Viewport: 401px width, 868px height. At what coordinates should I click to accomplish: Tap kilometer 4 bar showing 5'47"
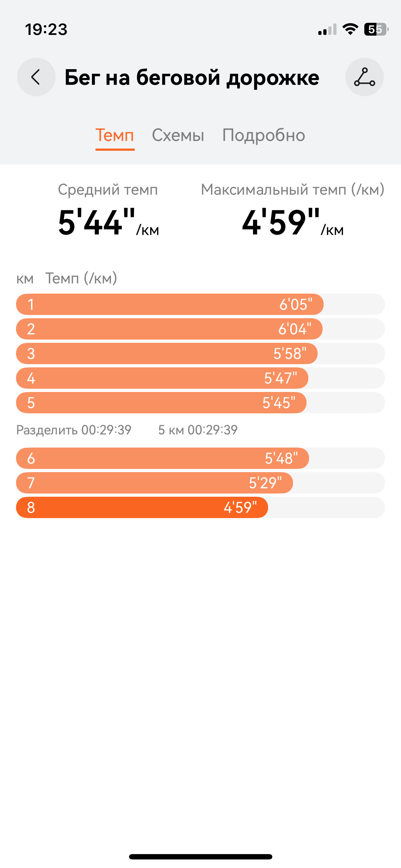coord(200,378)
